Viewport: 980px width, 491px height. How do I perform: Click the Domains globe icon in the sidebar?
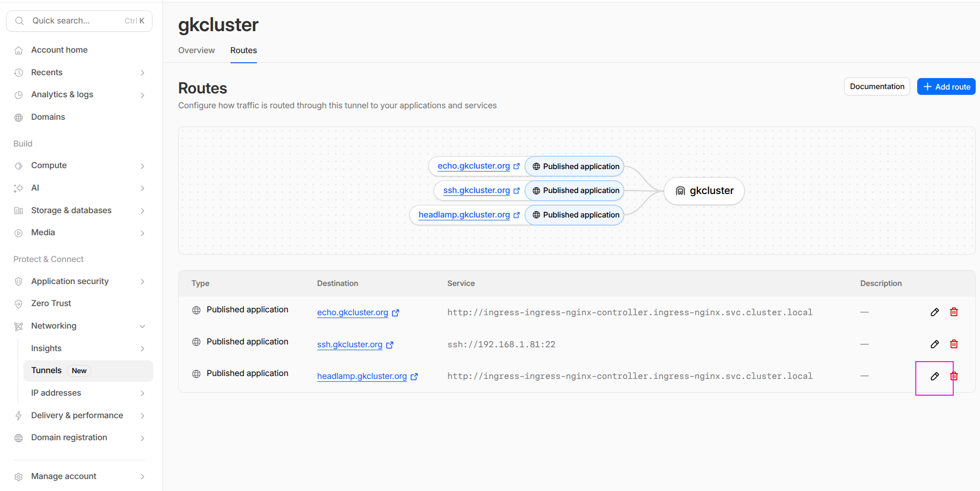(18, 117)
